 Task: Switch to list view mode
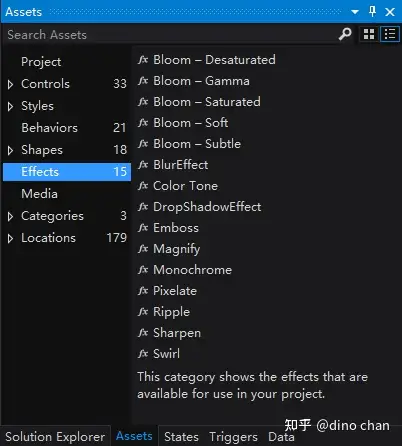tap(390, 34)
